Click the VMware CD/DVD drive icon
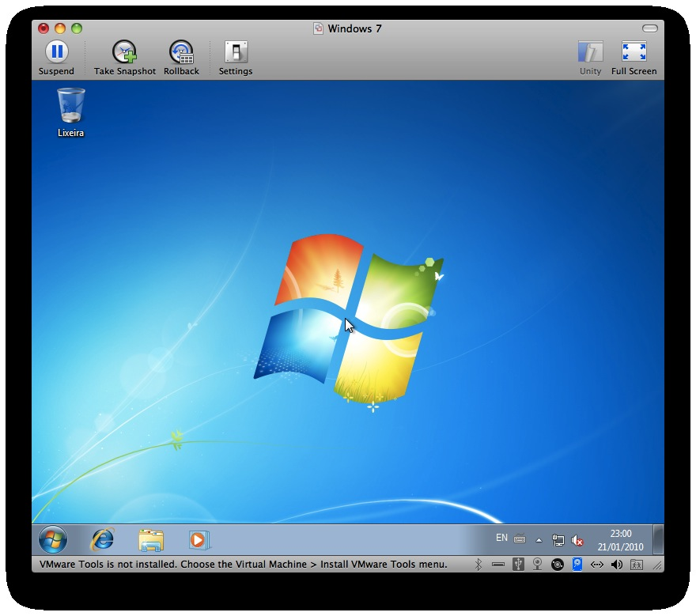 558,565
